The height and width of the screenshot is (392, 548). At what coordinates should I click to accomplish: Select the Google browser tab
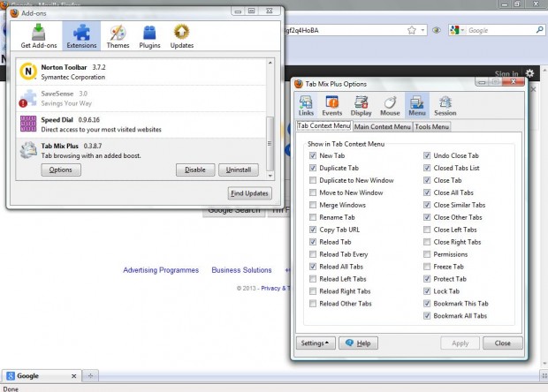[42, 376]
